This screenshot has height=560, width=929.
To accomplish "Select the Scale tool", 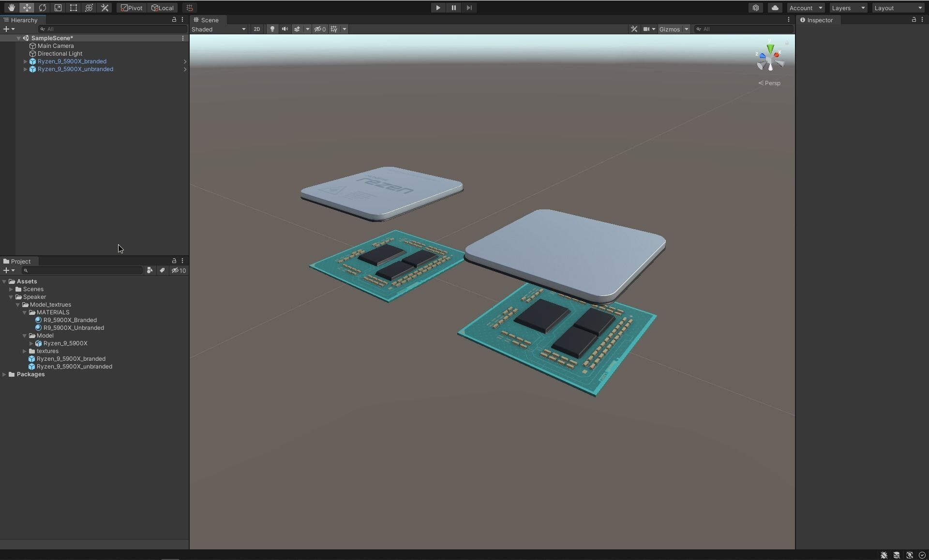I will coord(58,8).
